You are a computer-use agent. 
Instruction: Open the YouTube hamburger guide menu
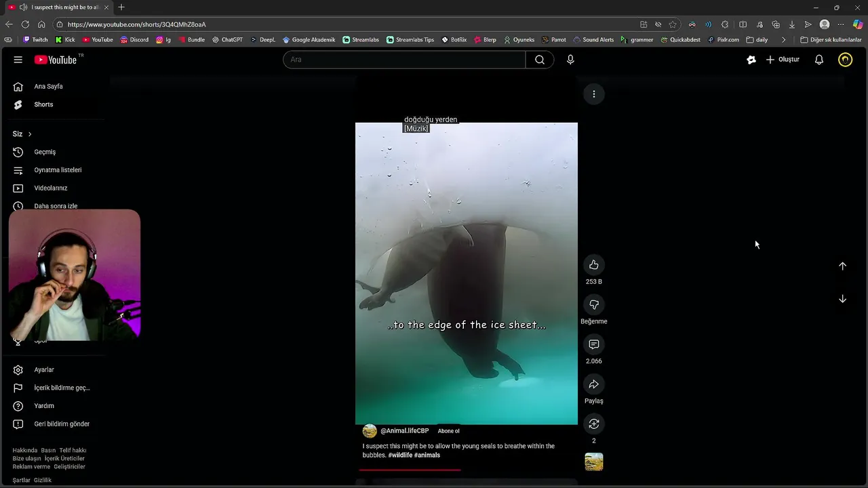click(x=18, y=60)
